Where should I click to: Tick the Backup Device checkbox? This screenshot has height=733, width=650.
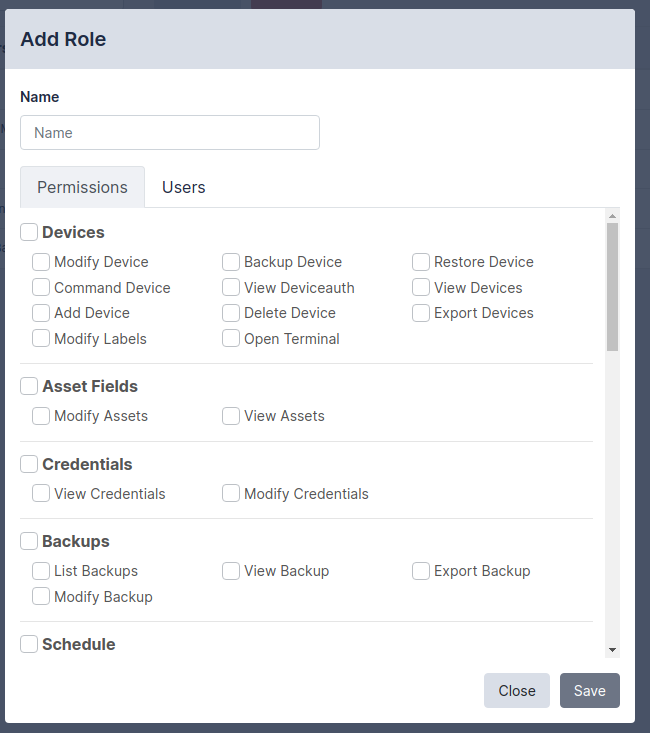tap(231, 262)
